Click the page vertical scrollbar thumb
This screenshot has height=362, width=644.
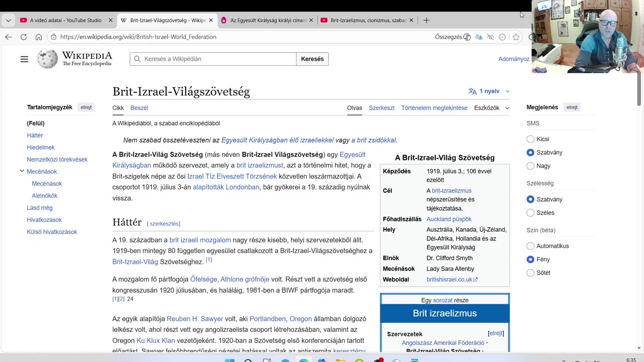click(x=639, y=89)
